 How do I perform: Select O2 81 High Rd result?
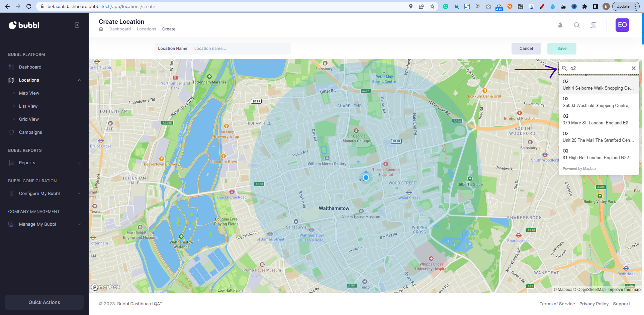599,154
